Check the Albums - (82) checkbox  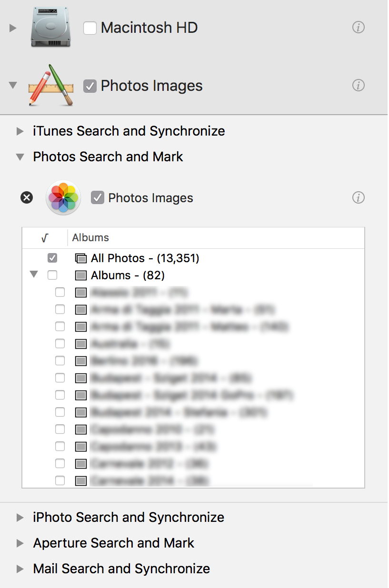[x=52, y=275]
